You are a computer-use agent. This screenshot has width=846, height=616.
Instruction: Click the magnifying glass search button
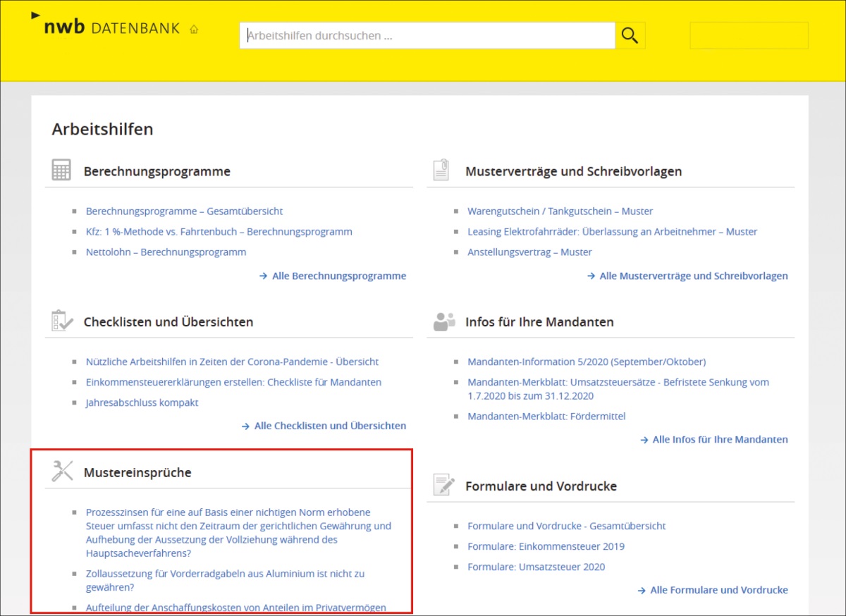pos(630,35)
